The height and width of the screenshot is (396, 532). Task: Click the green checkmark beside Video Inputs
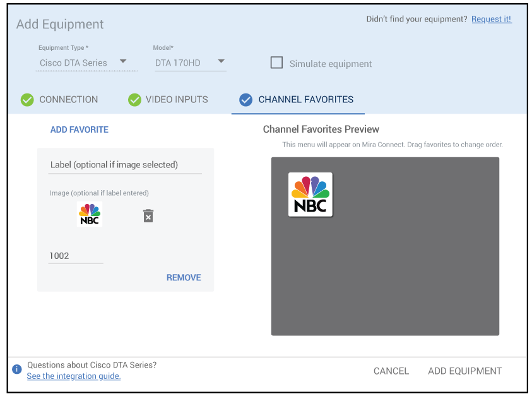tap(134, 100)
